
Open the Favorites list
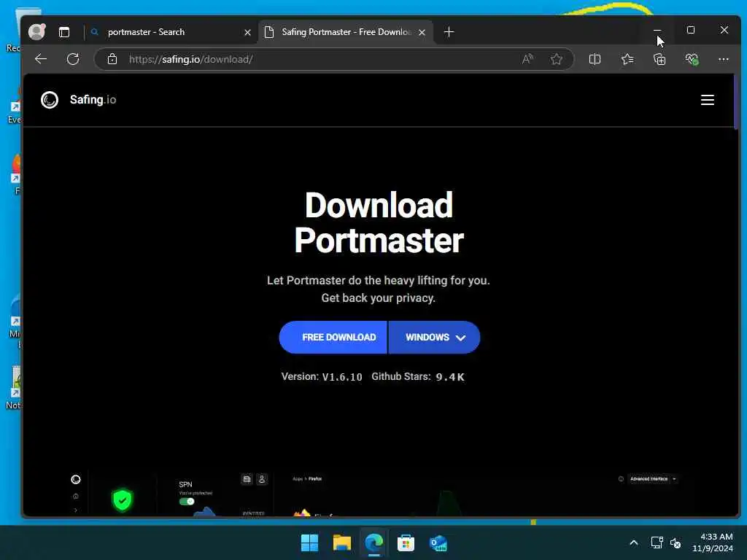627,59
